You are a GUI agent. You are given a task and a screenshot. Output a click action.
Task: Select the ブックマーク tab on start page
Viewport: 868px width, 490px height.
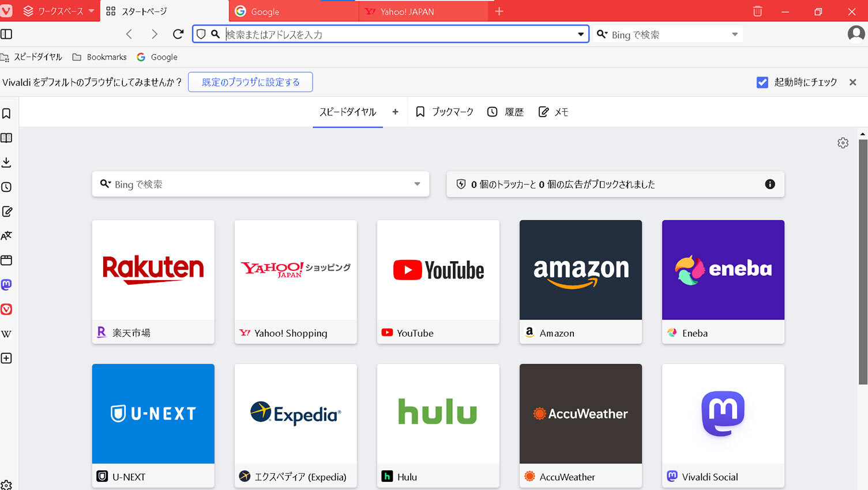click(445, 112)
